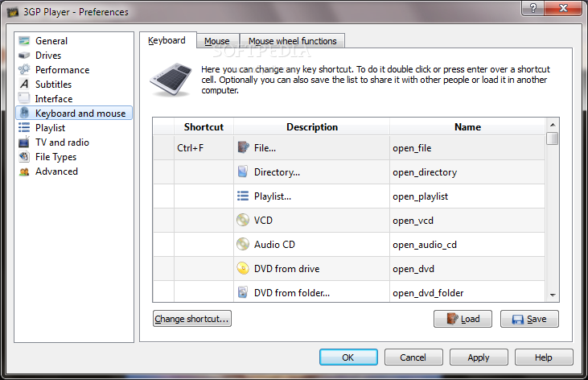
Task: Click the TV and radio icon
Action: (24, 142)
